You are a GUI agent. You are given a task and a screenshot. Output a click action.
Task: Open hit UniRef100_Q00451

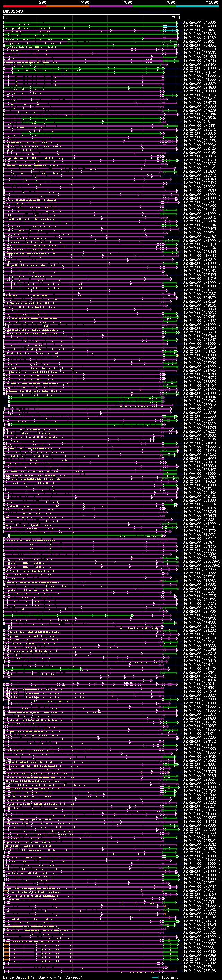point(199,30)
